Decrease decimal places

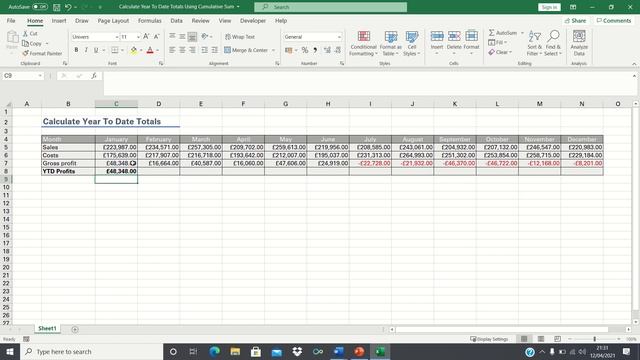coord(337,50)
